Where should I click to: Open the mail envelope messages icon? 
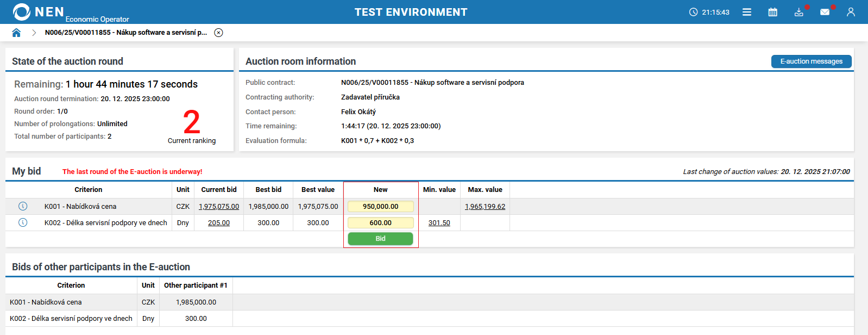click(x=825, y=12)
